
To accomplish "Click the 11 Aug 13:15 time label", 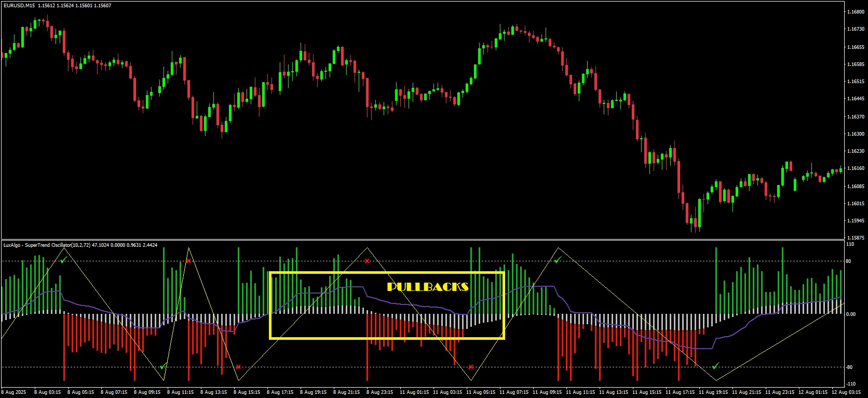I will (x=614, y=392).
